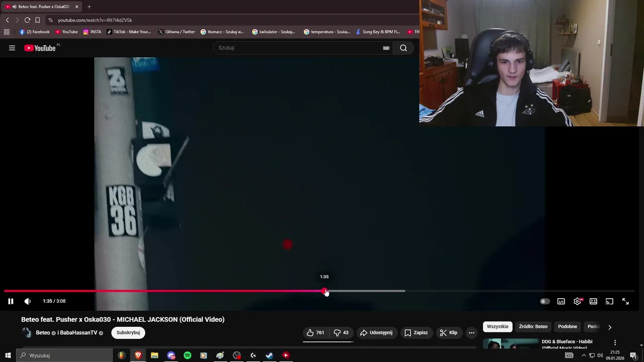
Task: Open Steam from taskbar
Action: [x=269, y=355]
